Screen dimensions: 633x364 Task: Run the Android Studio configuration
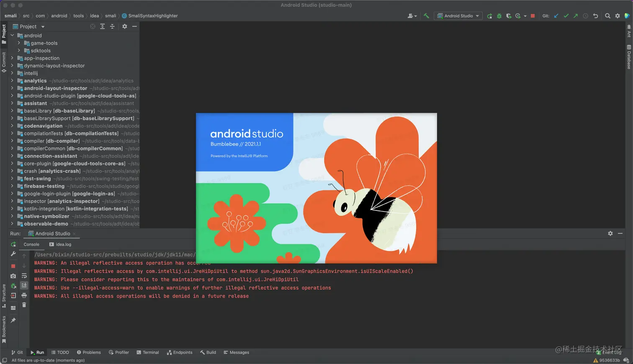pos(489,16)
